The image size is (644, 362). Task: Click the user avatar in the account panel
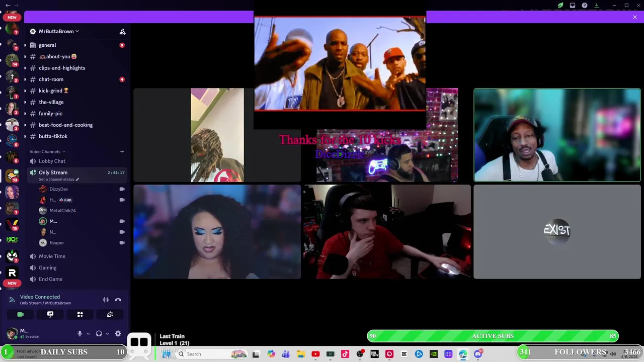[12, 333]
